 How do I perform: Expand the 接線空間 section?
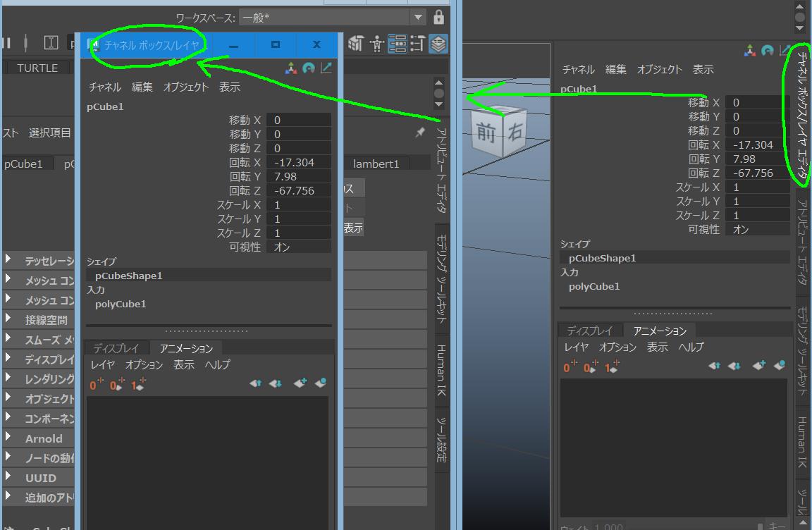(x=8, y=318)
